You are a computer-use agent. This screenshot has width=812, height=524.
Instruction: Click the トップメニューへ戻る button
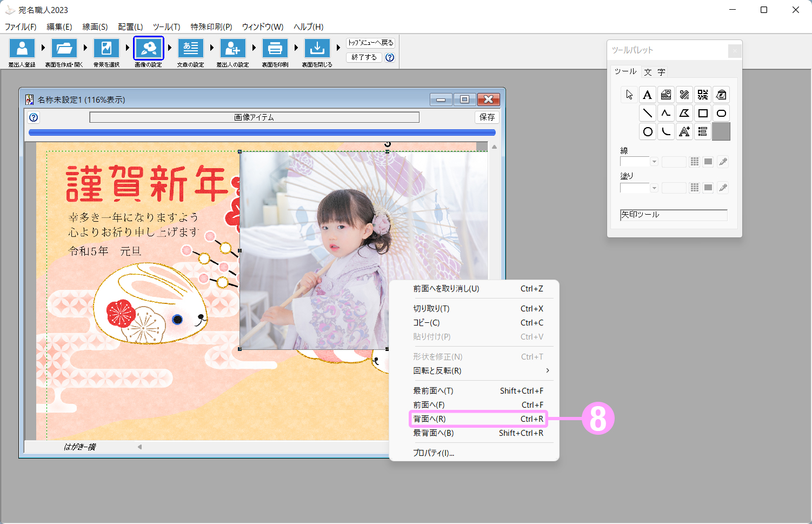371,43
